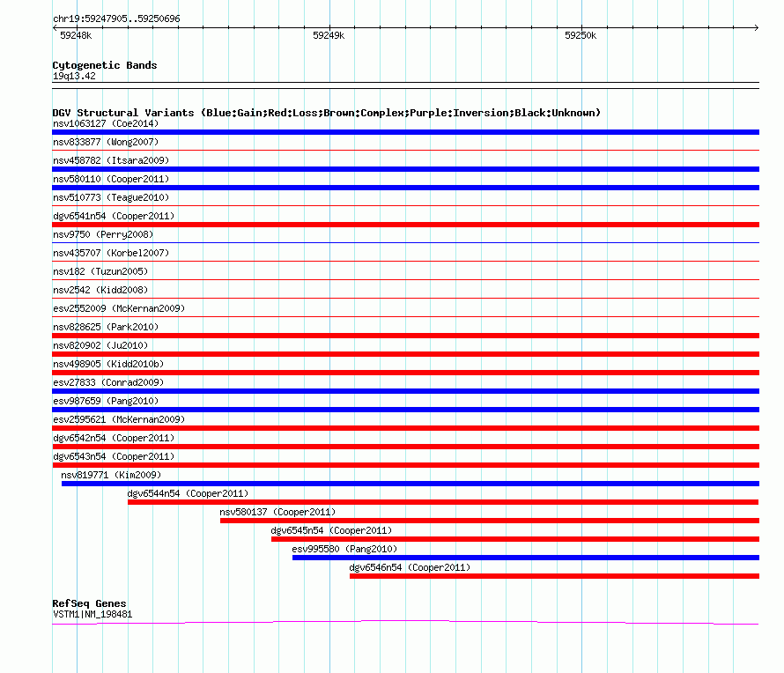This screenshot has width=784, height=673.
Task: Click the nsv1063127 (Coe2014) variant label
Action: tap(106, 123)
